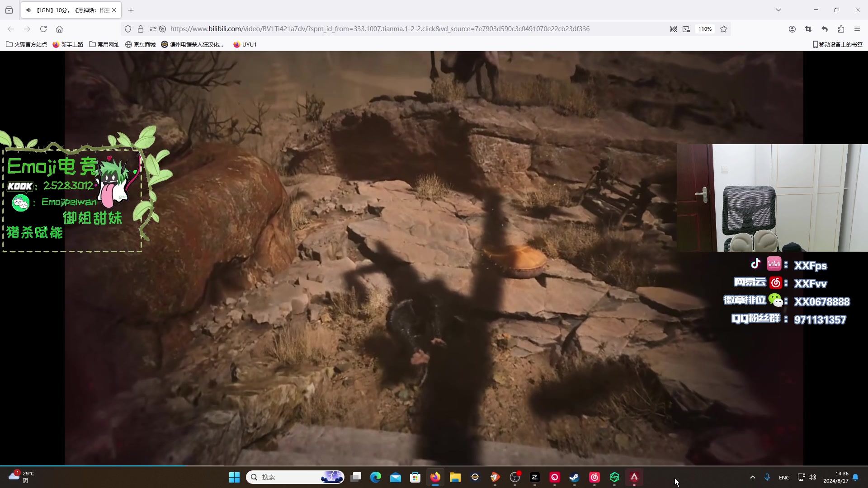868x488 pixels.
Task: Open the Firefox account menu
Action: (792, 29)
